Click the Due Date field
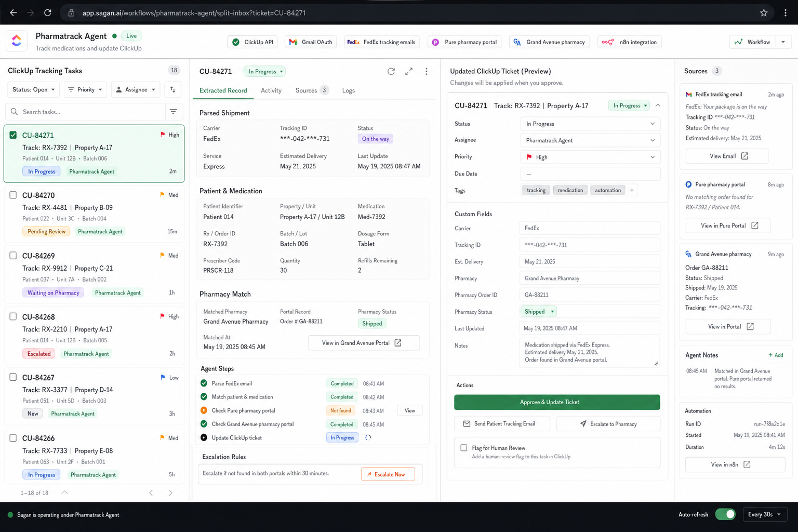798x532 pixels. coord(590,174)
